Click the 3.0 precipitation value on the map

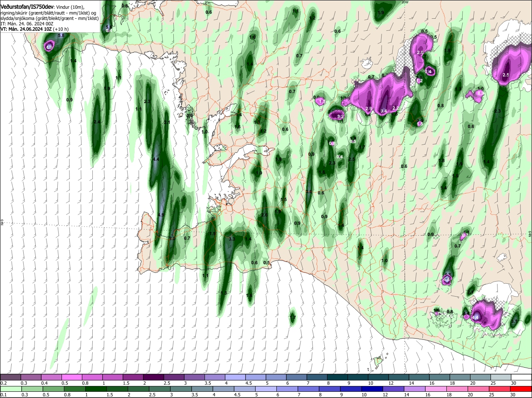172,239
